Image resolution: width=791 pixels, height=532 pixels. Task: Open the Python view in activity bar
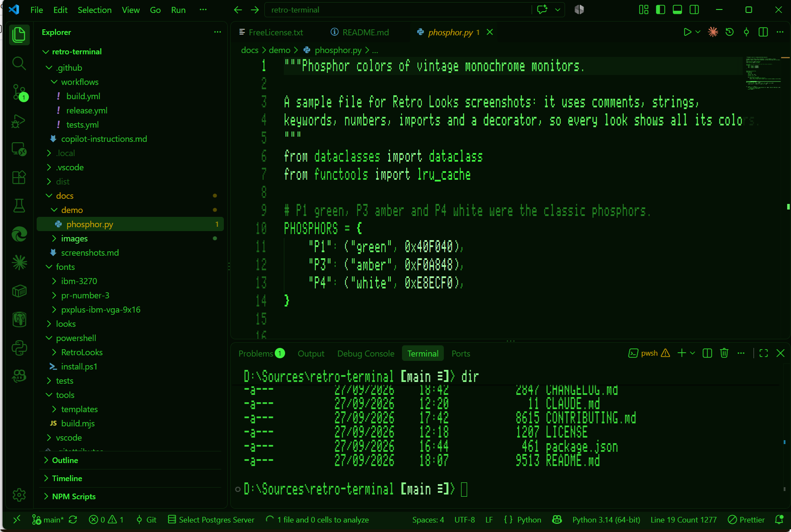[x=19, y=348]
